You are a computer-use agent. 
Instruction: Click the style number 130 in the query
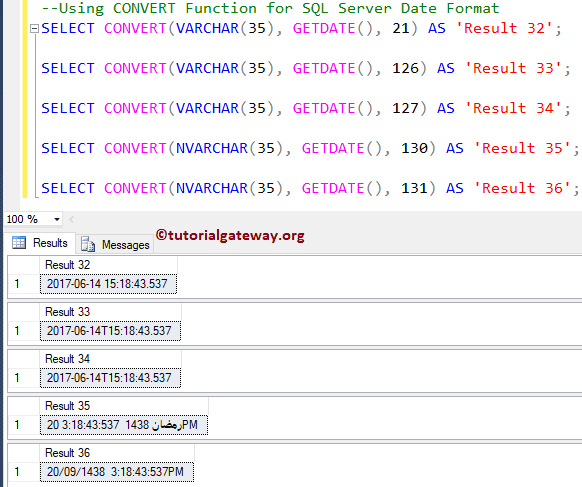tap(414, 148)
